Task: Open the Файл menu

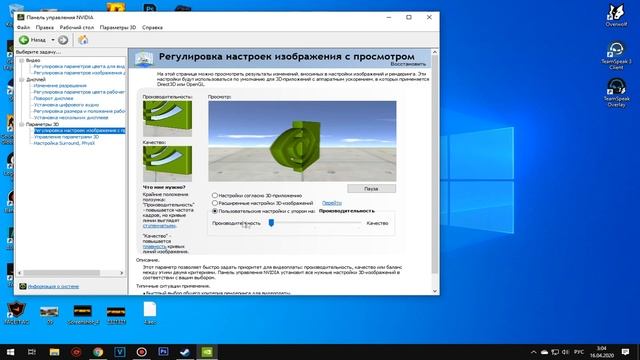Action: click(x=23, y=27)
